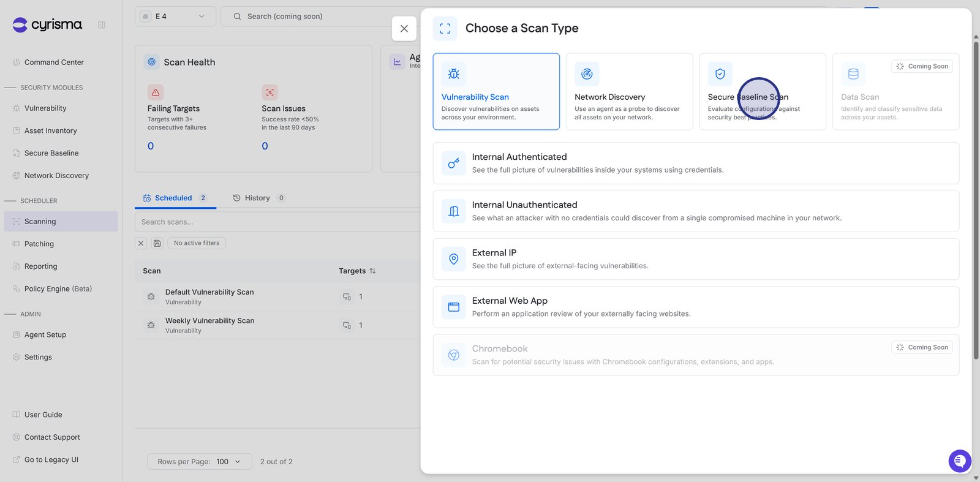Select Internal Authenticated key icon

click(454, 164)
